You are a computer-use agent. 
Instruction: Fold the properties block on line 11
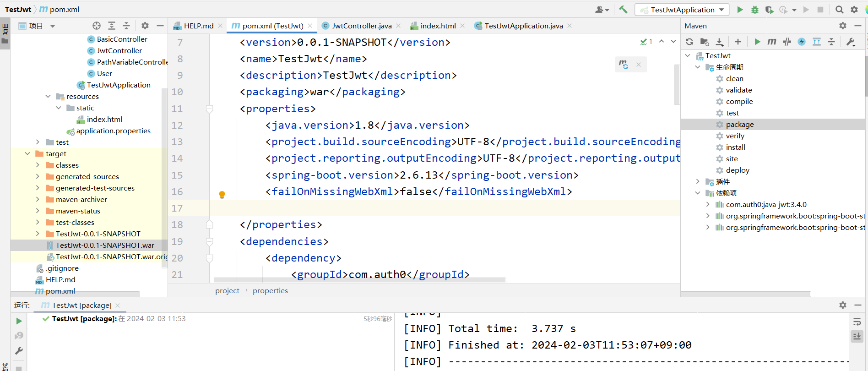pos(209,109)
